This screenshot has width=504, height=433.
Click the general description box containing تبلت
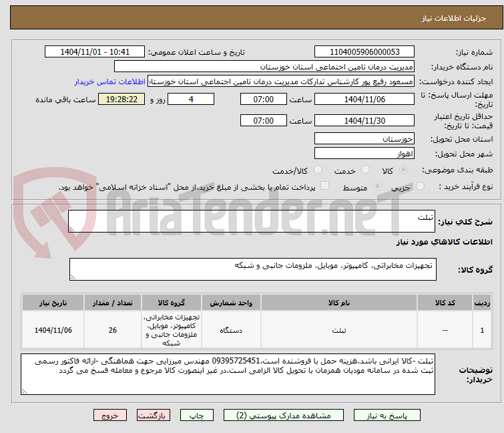[252, 221]
